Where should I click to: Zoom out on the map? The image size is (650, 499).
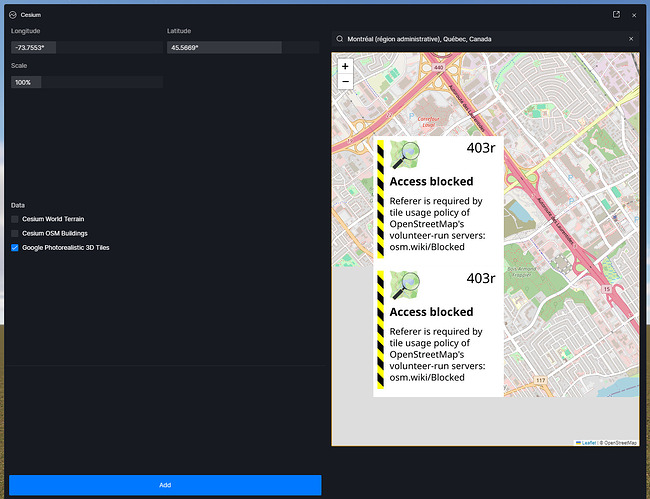[345, 81]
